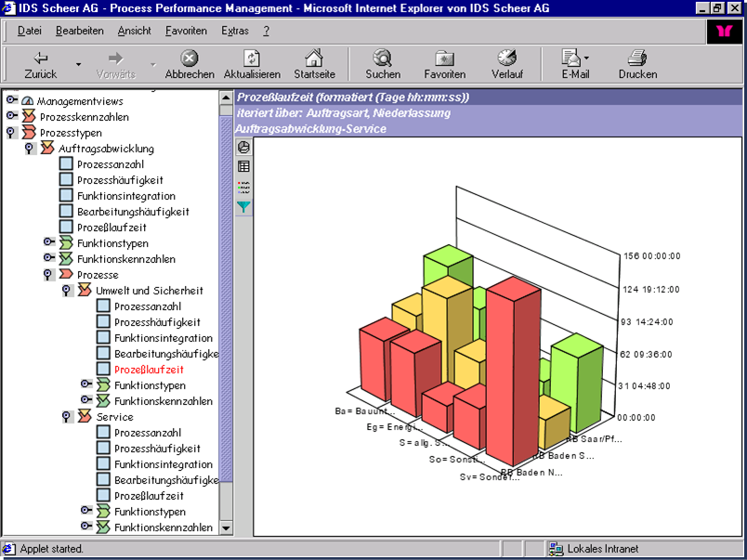Select Funktionsintegration under Service

(x=164, y=464)
